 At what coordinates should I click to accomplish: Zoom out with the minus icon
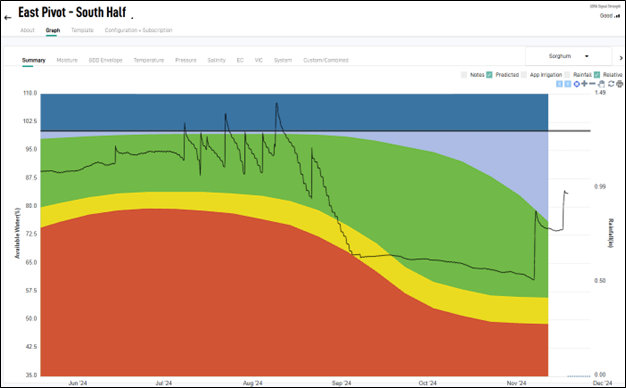click(592, 83)
